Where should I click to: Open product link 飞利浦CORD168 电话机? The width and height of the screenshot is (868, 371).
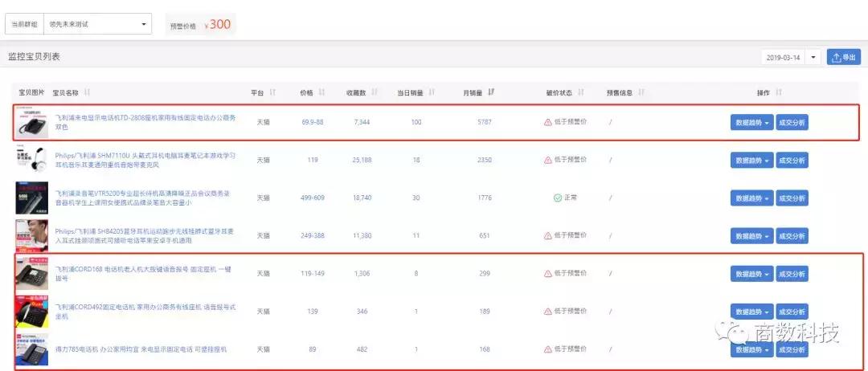pyautogui.click(x=143, y=274)
